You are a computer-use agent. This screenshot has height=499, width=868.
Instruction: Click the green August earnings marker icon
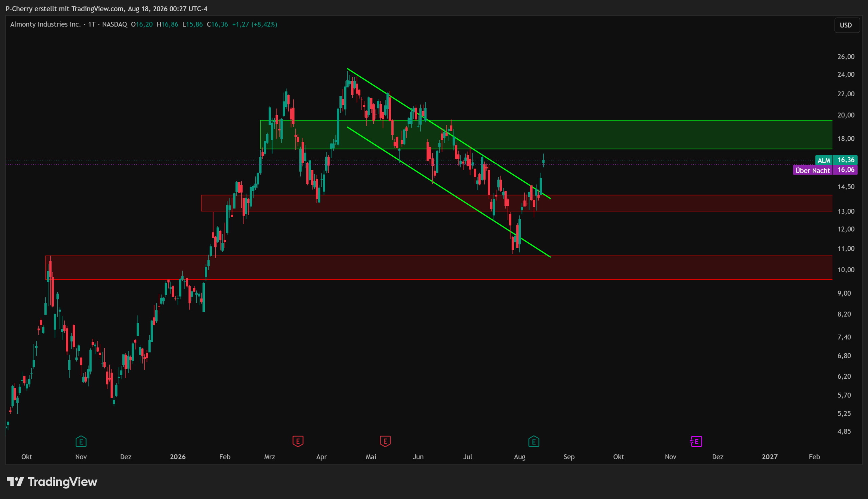(534, 441)
